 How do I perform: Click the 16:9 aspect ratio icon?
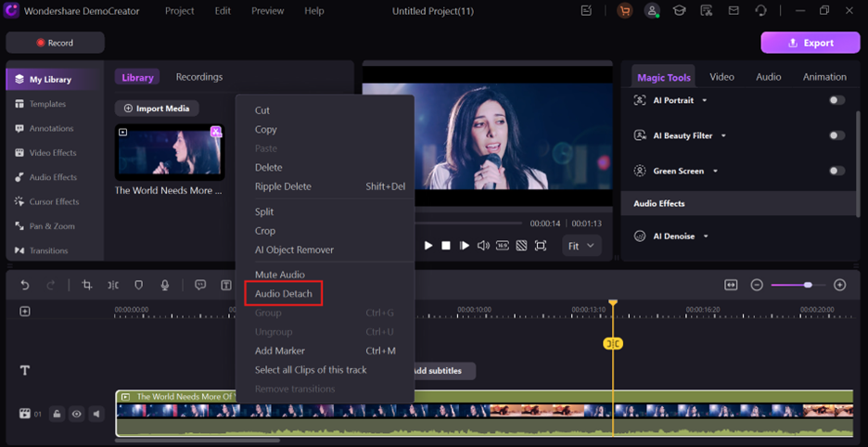pyautogui.click(x=502, y=246)
